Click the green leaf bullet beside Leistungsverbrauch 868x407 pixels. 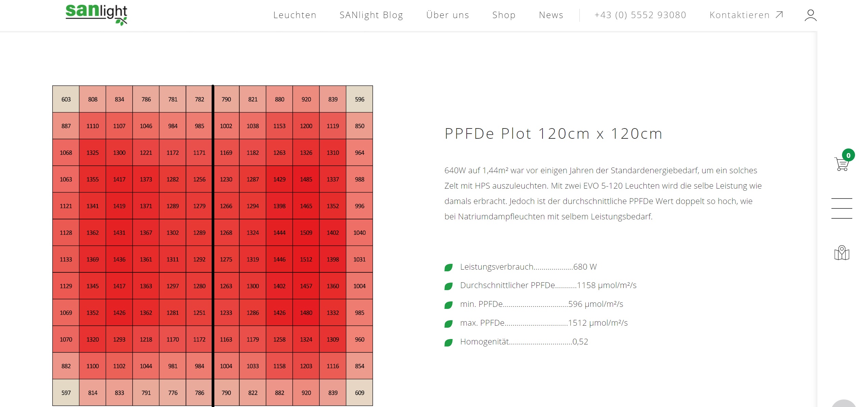click(x=449, y=267)
